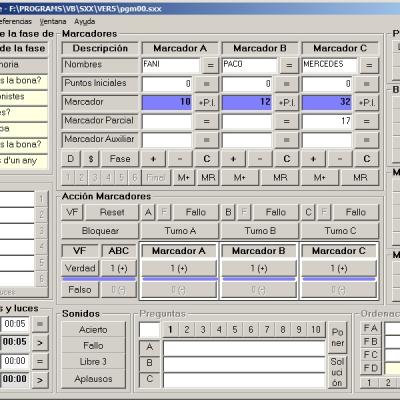The width and height of the screenshot is (400, 400).
Task: Click the Turno B button
Action: [260, 231]
